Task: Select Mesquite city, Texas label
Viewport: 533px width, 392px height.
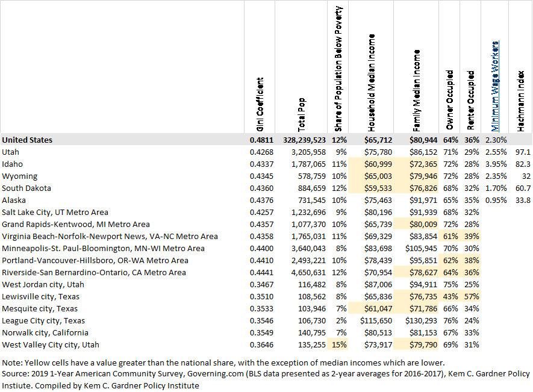Action: 40,309
